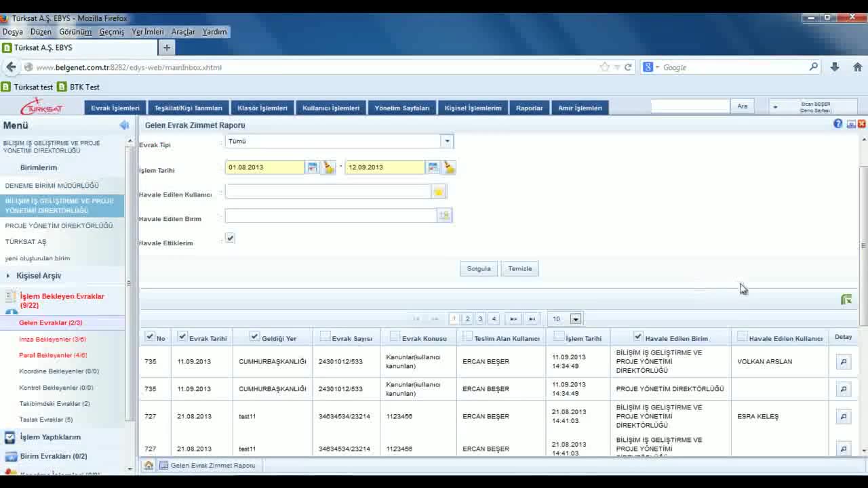Image resolution: width=868 pixels, height=488 pixels.
Task: Go to page 3 of results
Action: (480, 319)
